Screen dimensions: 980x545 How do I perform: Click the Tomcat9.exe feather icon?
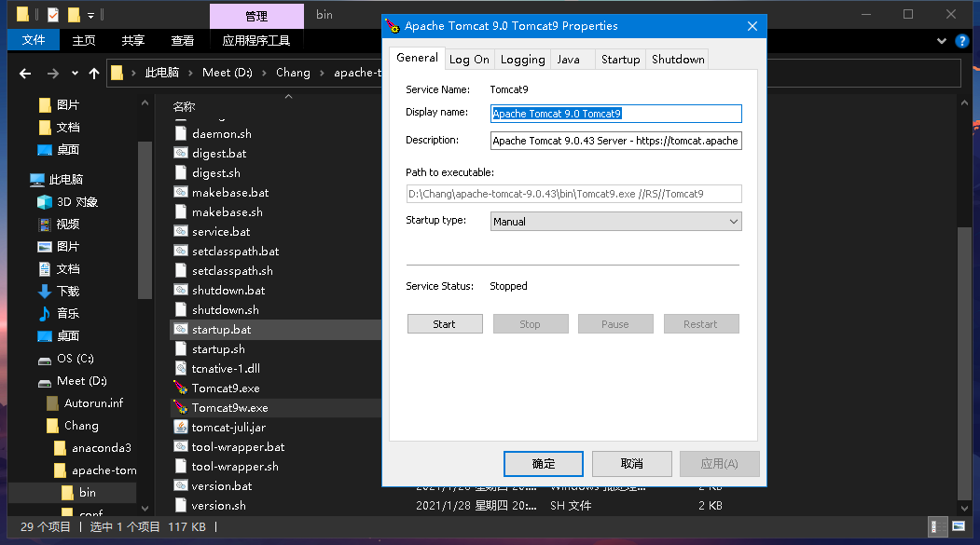pyautogui.click(x=181, y=388)
